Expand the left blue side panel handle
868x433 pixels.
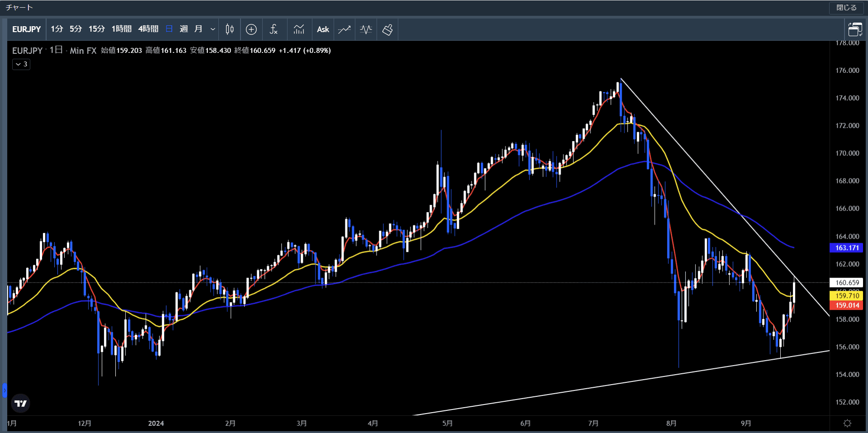(x=5, y=390)
